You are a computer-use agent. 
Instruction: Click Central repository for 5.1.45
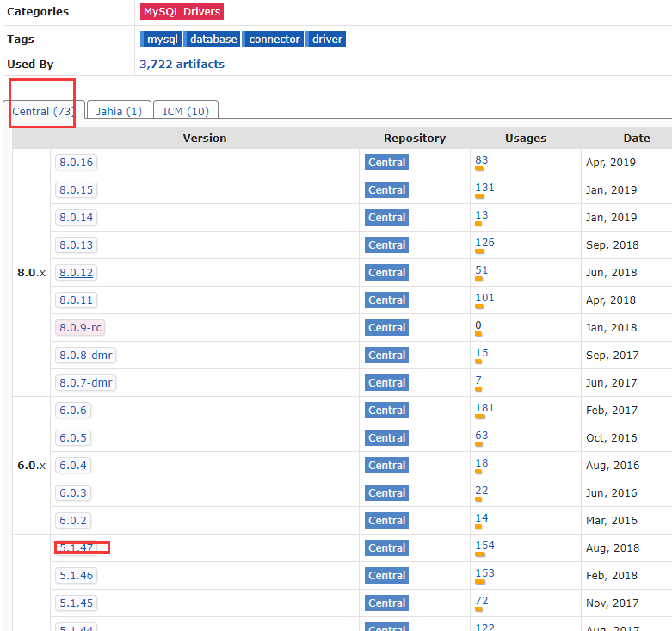pyautogui.click(x=386, y=603)
